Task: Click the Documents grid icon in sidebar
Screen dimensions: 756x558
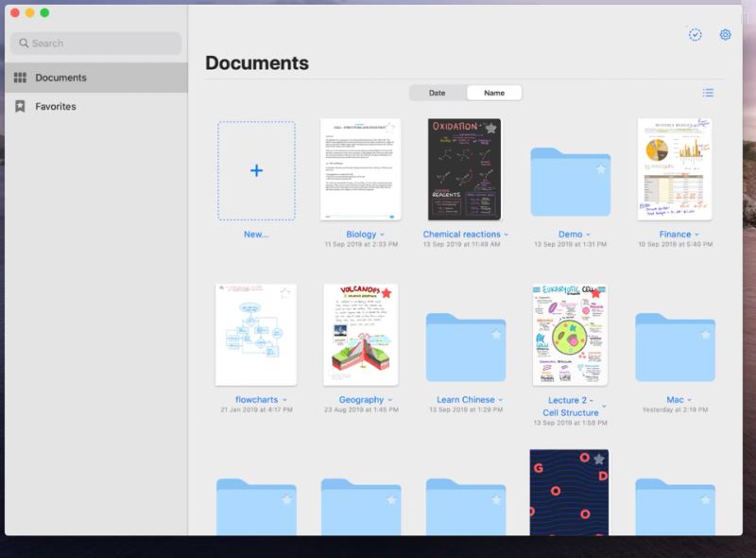Action: pos(20,78)
